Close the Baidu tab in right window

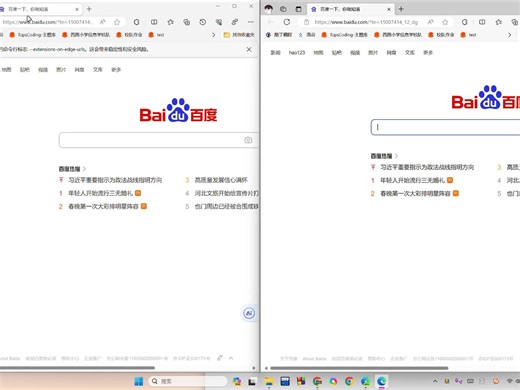[x=389, y=9]
